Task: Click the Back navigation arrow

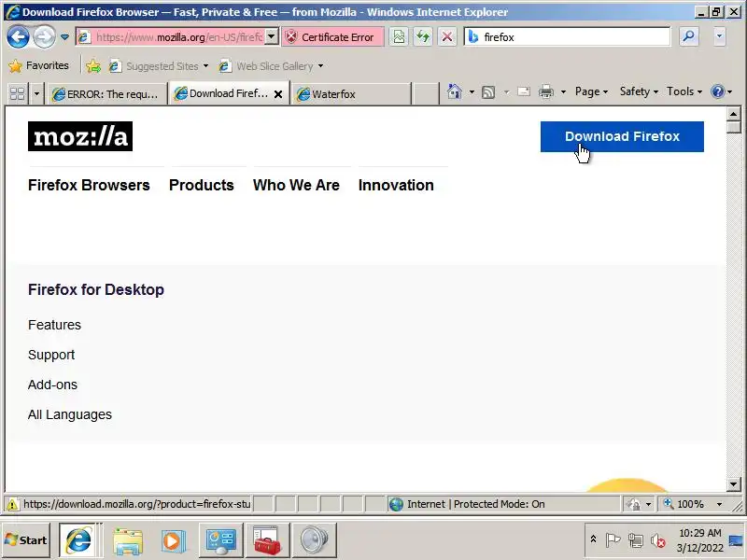Action: tap(18, 36)
